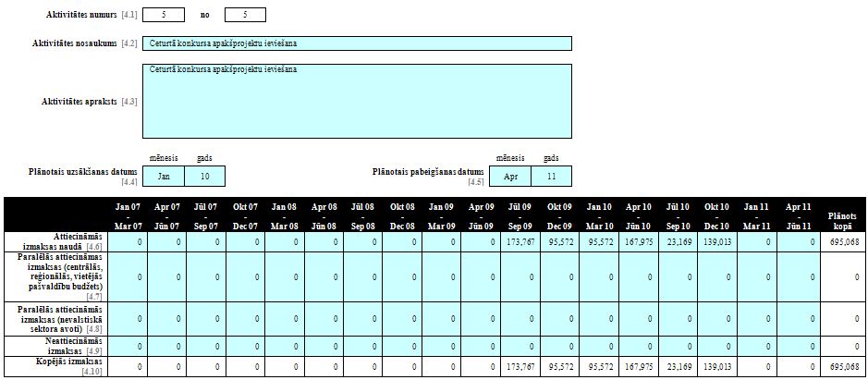Viewport: 868px width, 380px height.
Task: Click inside the Aktivitātes apraksts text area
Action: click(x=358, y=102)
